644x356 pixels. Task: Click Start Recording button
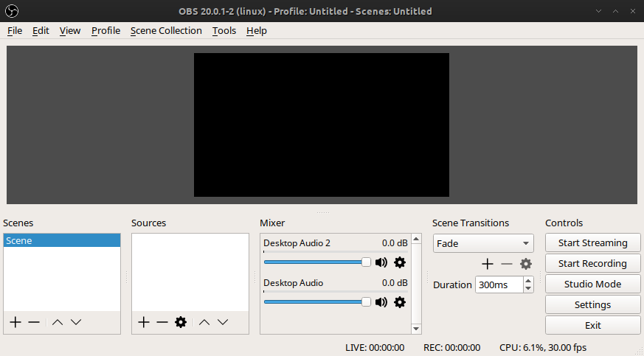pyautogui.click(x=592, y=263)
